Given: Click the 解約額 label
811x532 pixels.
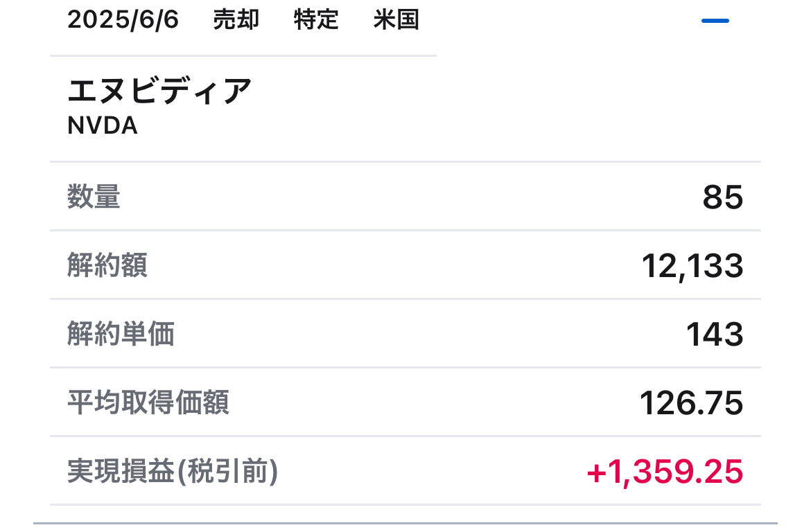Looking at the screenshot, I should coord(107,265).
